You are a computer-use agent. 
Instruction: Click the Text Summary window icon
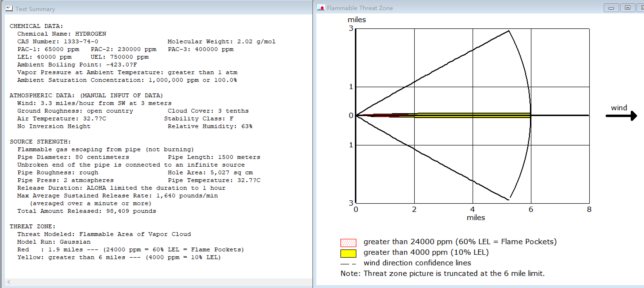[x=9, y=8]
